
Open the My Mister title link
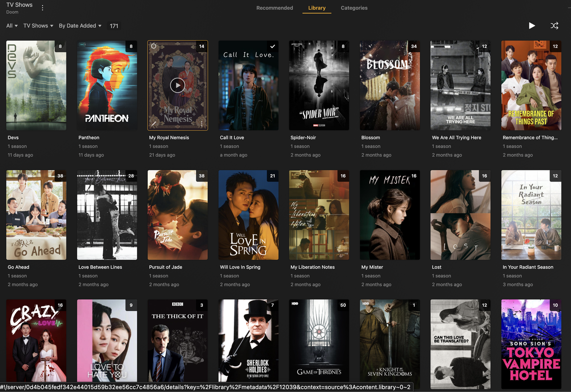point(372,267)
